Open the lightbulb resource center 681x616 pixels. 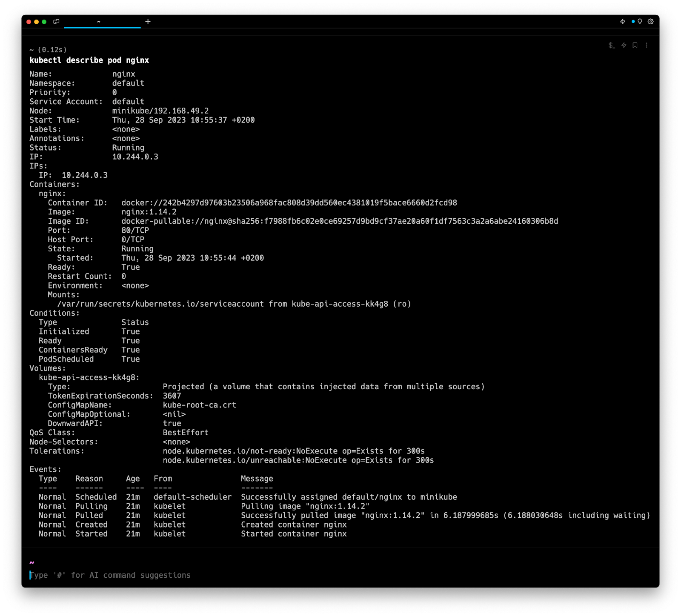click(x=639, y=22)
